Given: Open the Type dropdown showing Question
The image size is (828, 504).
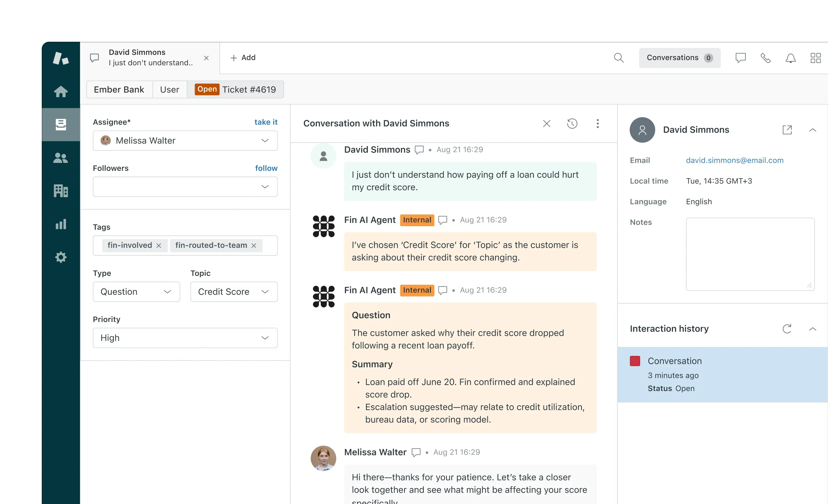Looking at the screenshot, I should click(x=137, y=291).
